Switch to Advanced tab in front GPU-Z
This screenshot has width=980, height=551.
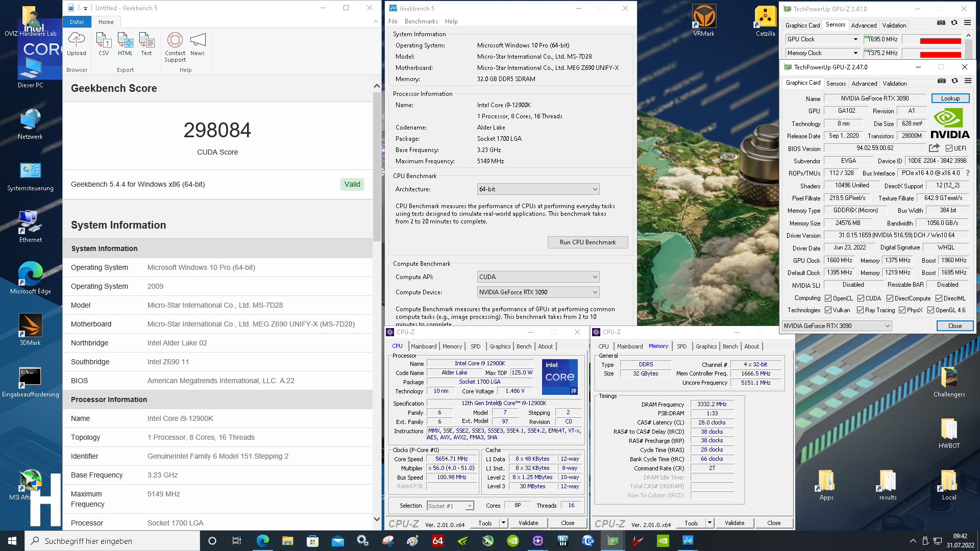[864, 84]
